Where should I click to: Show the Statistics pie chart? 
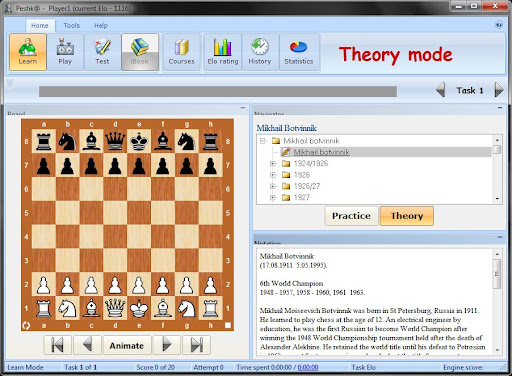(299, 52)
